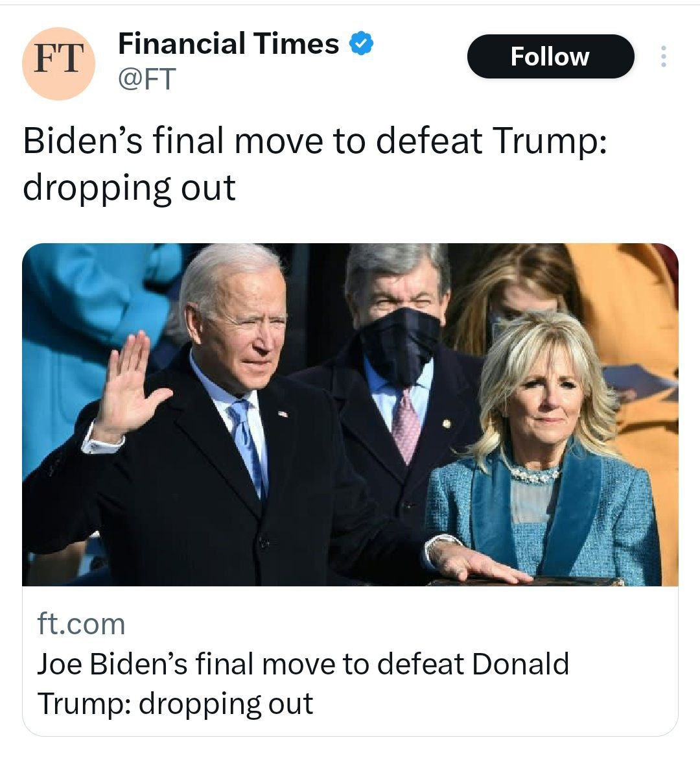Click the small flag lapel pin
This screenshot has height=762, width=700.
point(282,413)
